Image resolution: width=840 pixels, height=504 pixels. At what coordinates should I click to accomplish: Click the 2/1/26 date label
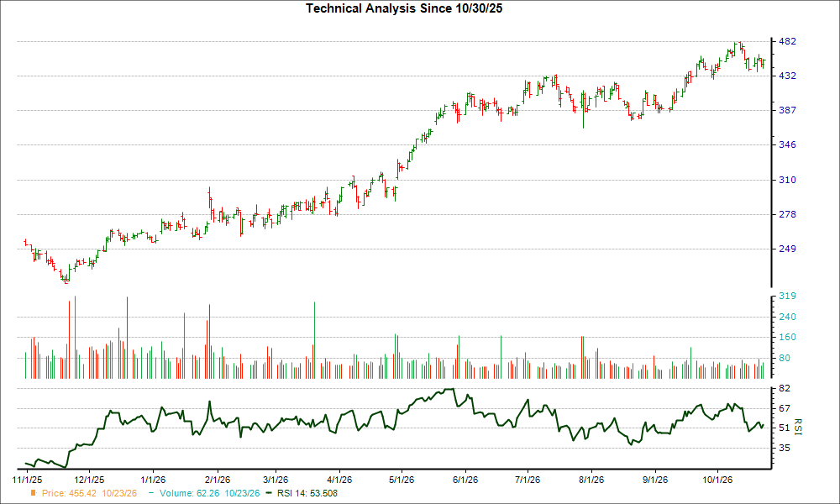point(217,480)
